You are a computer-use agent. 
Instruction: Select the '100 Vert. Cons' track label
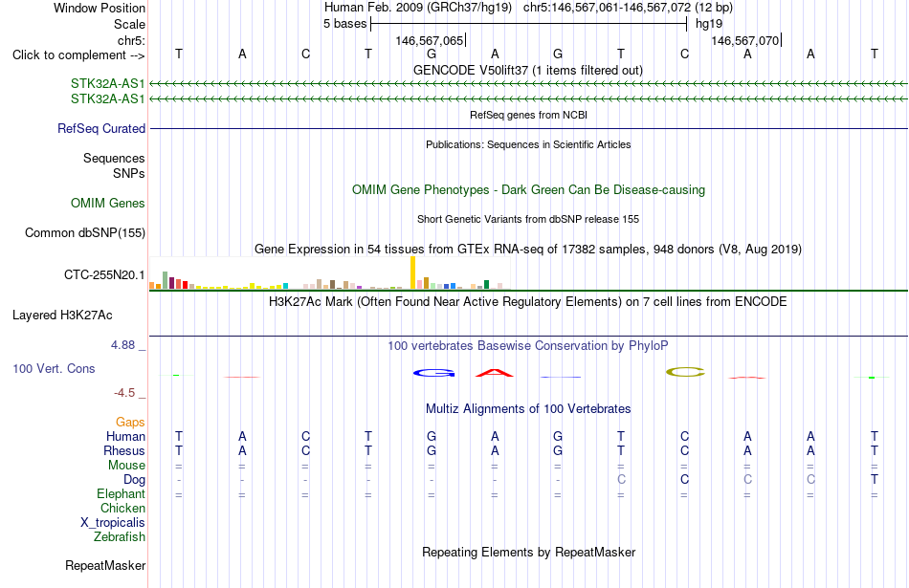[x=54, y=368]
